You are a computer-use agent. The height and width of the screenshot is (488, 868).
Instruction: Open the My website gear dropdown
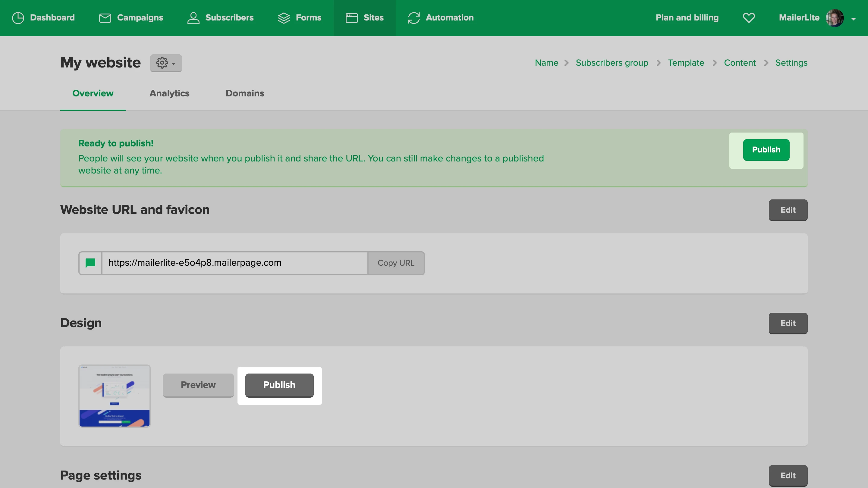(x=166, y=63)
